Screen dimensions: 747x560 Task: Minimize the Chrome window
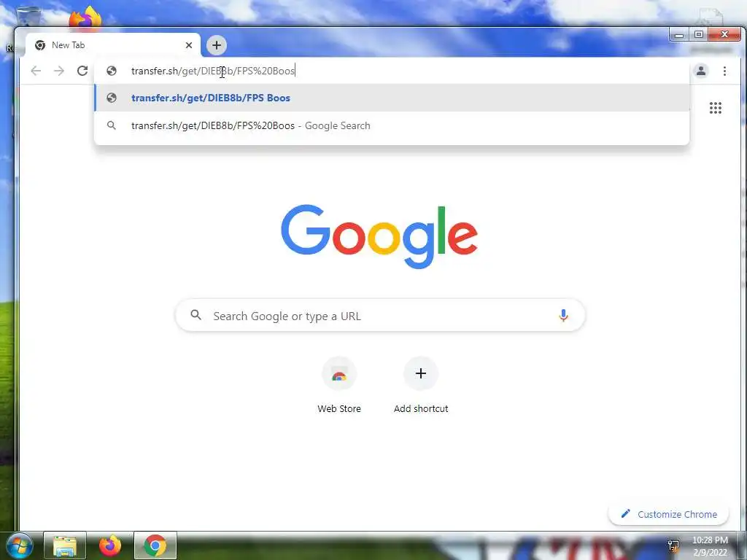tap(679, 35)
